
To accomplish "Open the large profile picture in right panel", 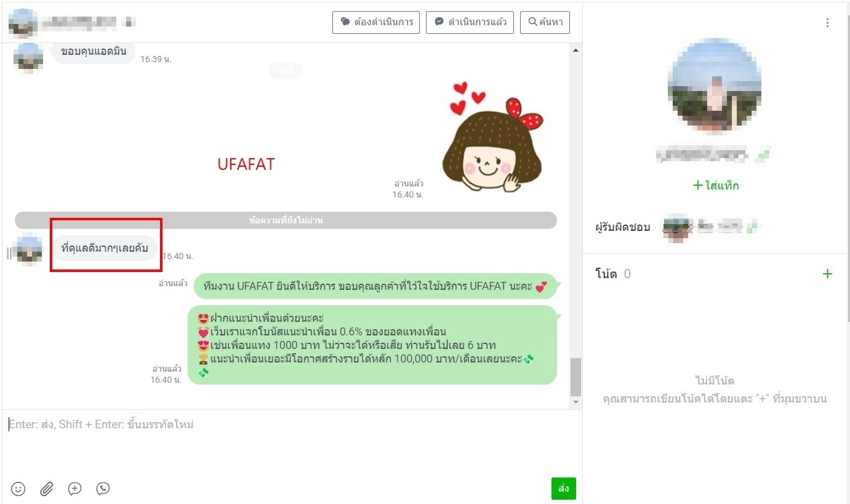I will tap(714, 85).
